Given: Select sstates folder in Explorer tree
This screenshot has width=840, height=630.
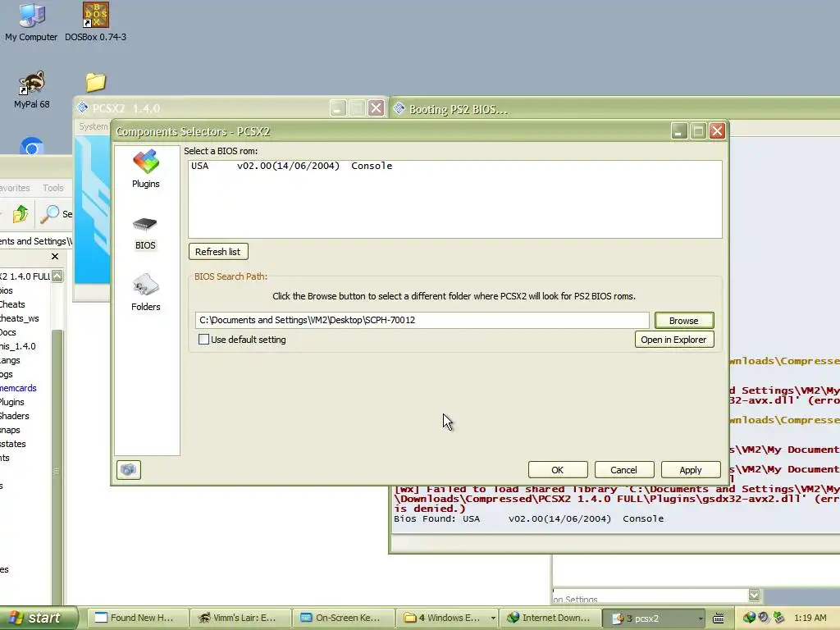Looking at the screenshot, I should point(13,444).
